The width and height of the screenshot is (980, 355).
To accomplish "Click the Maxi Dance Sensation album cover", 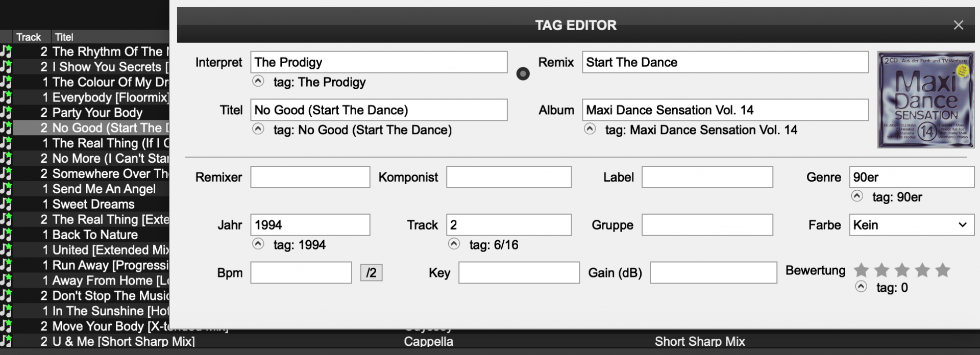I will [x=925, y=99].
